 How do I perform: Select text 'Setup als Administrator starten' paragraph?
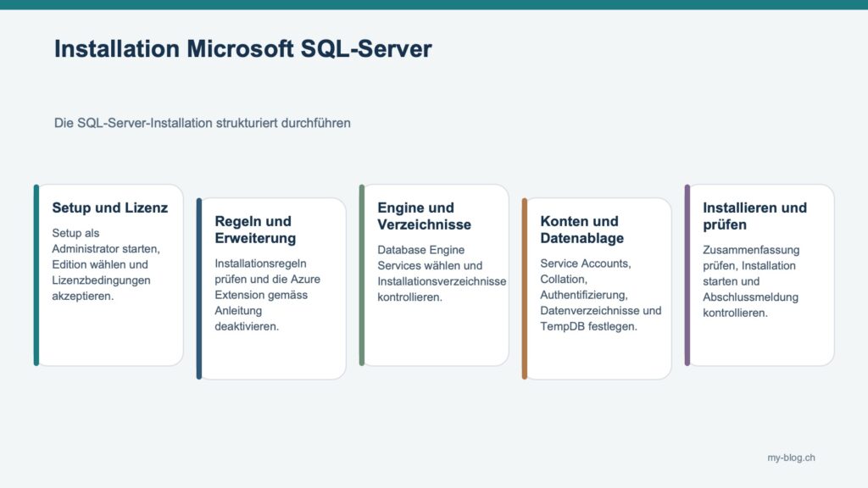[x=106, y=264]
